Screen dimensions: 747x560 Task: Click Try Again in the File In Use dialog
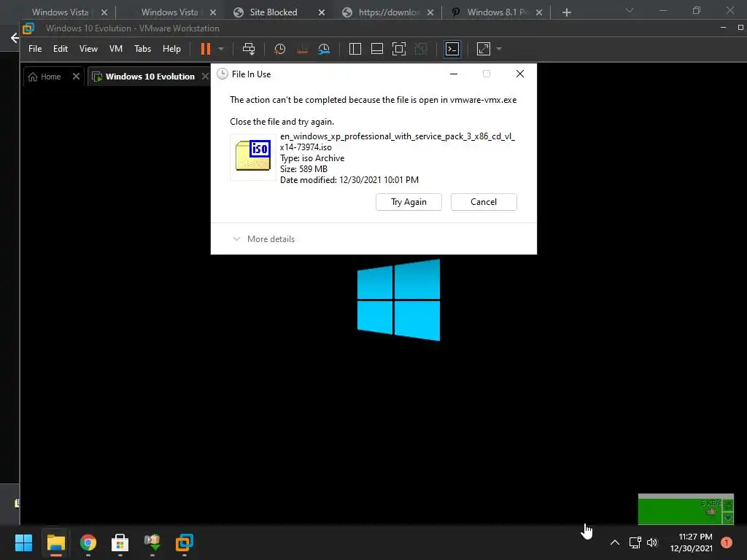(x=409, y=202)
